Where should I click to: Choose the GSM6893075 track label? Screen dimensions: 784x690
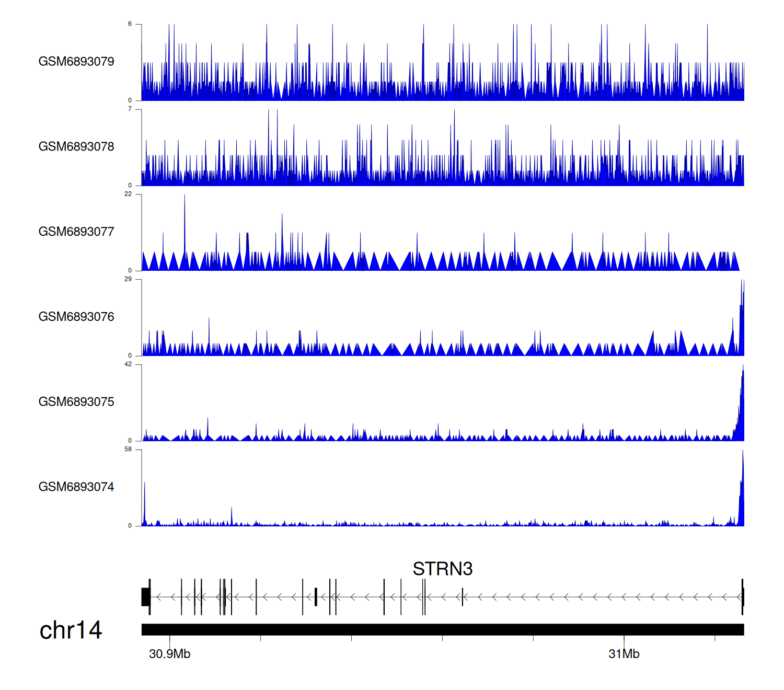click(x=76, y=402)
